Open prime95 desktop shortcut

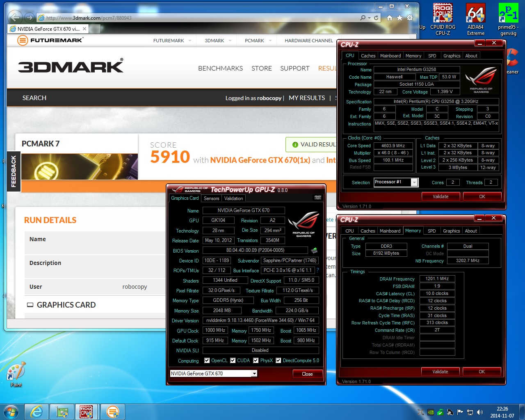(508, 20)
